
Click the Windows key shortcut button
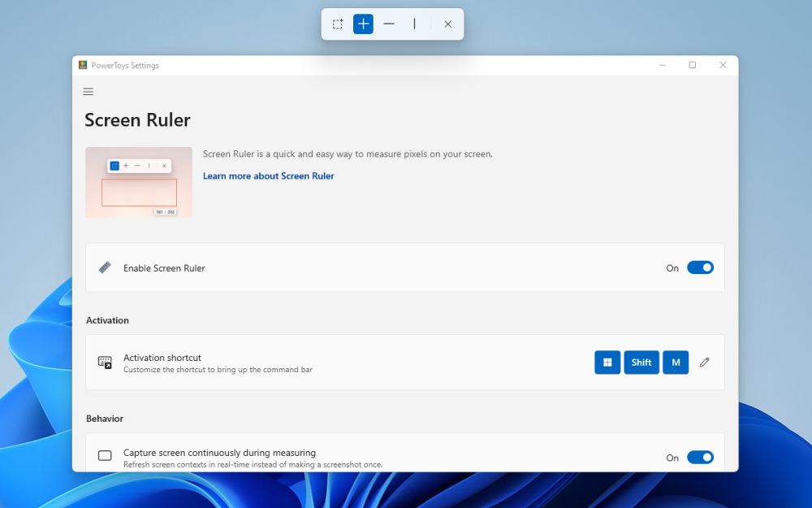tap(607, 363)
